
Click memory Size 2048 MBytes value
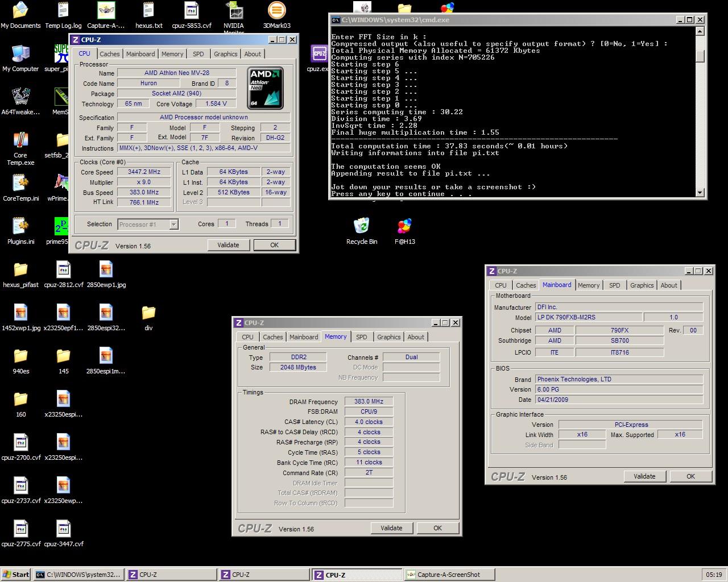[298, 367]
